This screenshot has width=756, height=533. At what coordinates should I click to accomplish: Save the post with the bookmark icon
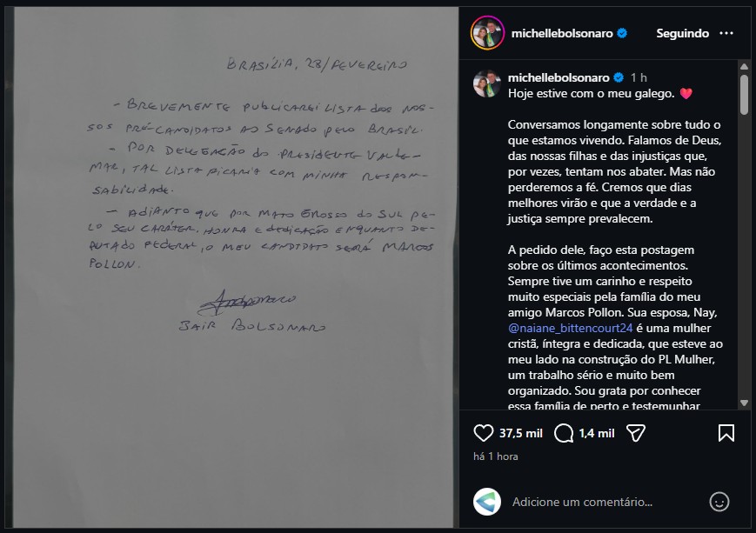pos(726,433)
